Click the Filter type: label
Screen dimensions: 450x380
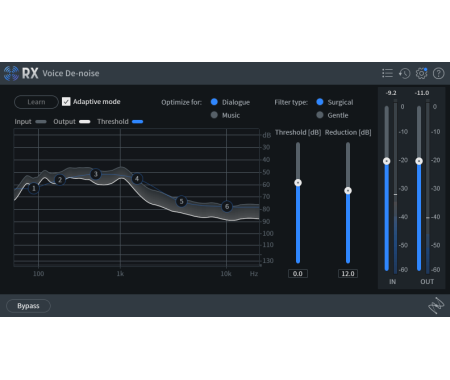pyautogui.click(x=291, y=102)
